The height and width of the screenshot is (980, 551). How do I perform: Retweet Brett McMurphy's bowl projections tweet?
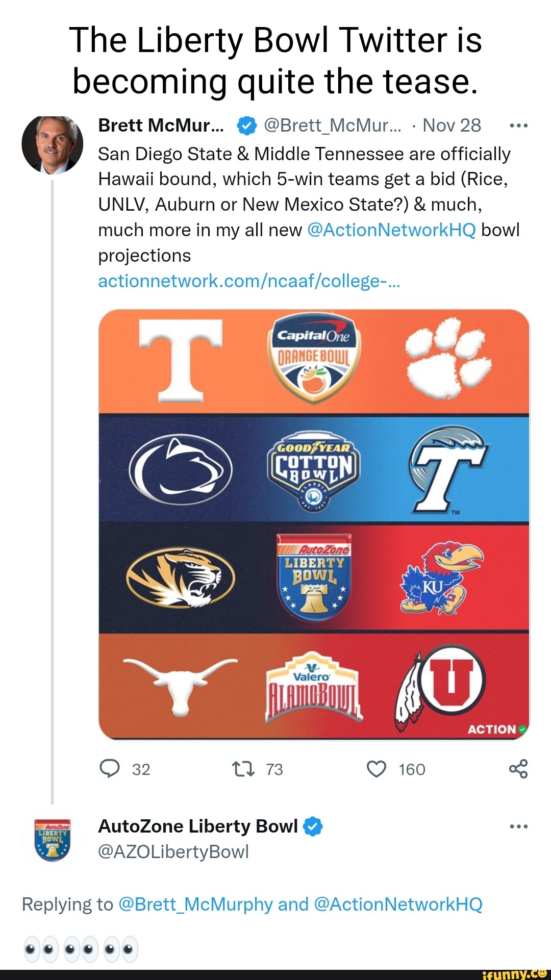[x=243, y=769]
